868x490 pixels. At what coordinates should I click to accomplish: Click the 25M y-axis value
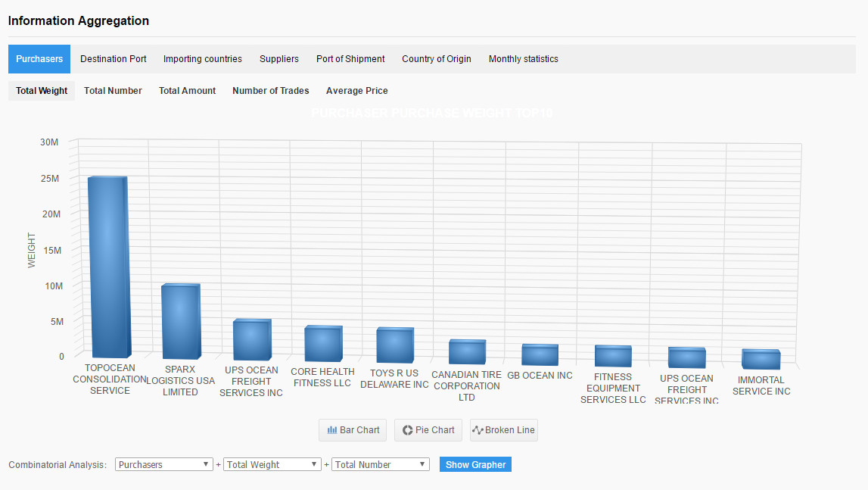[50, 179]
